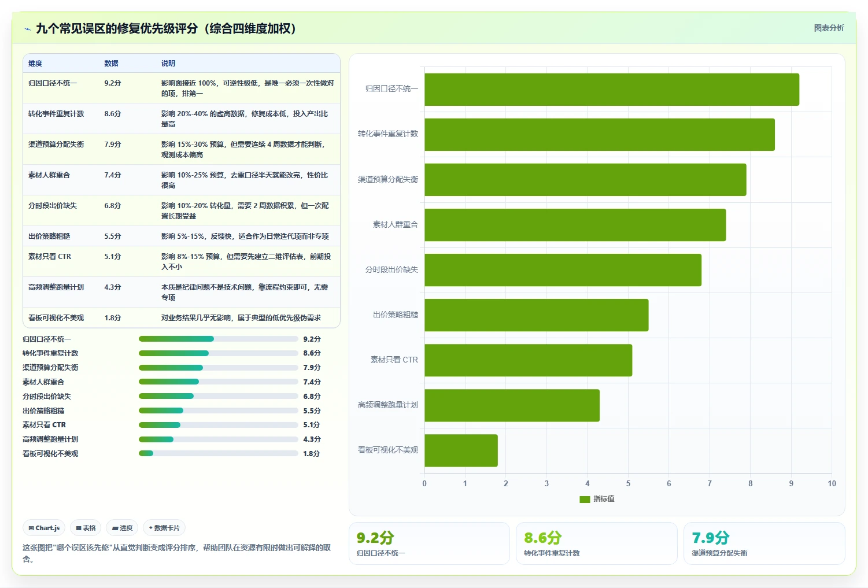
Task: Click the green 指标值 legend swatch
Action: tap(585, 499)
